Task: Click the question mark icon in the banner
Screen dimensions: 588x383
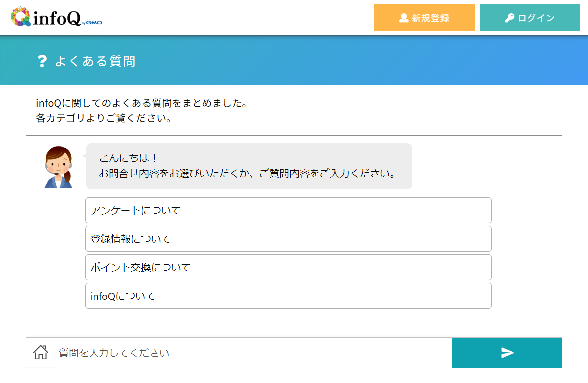Action: click(42, 61)
